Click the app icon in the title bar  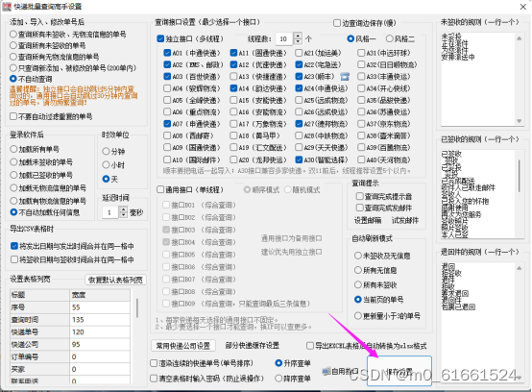[x=7, y=6]
